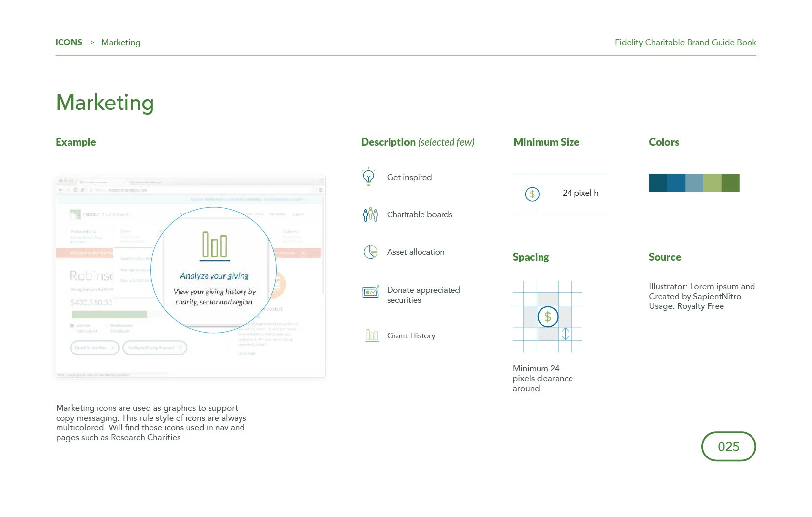
Task: Open the example browser screenshot thumbnail
Action: pos(190,277)
